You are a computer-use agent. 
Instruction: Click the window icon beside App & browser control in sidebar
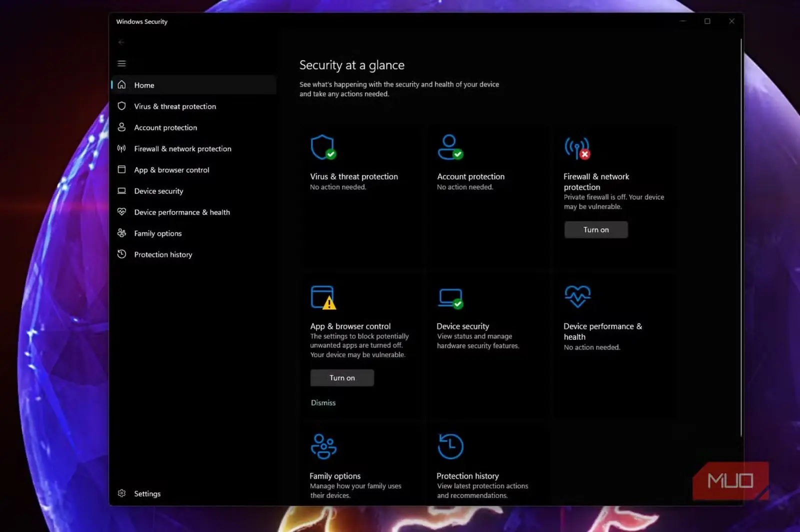[x=121, y=169]
